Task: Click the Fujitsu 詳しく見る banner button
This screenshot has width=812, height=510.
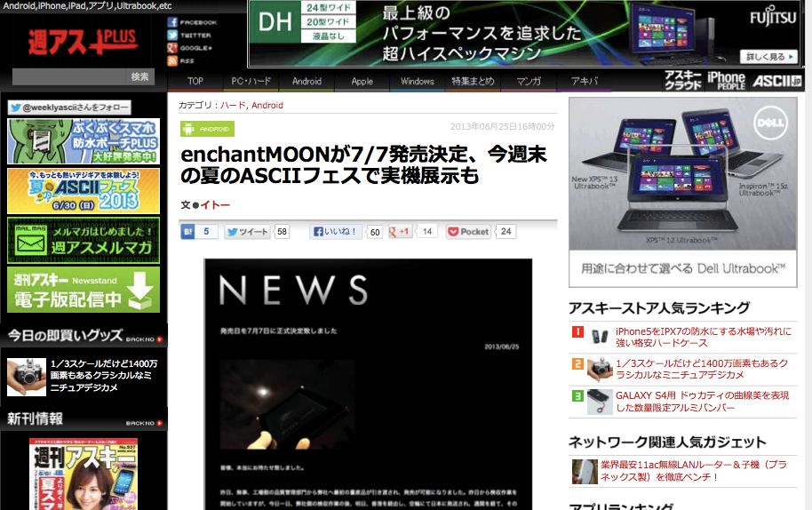Action: point(768,57)
